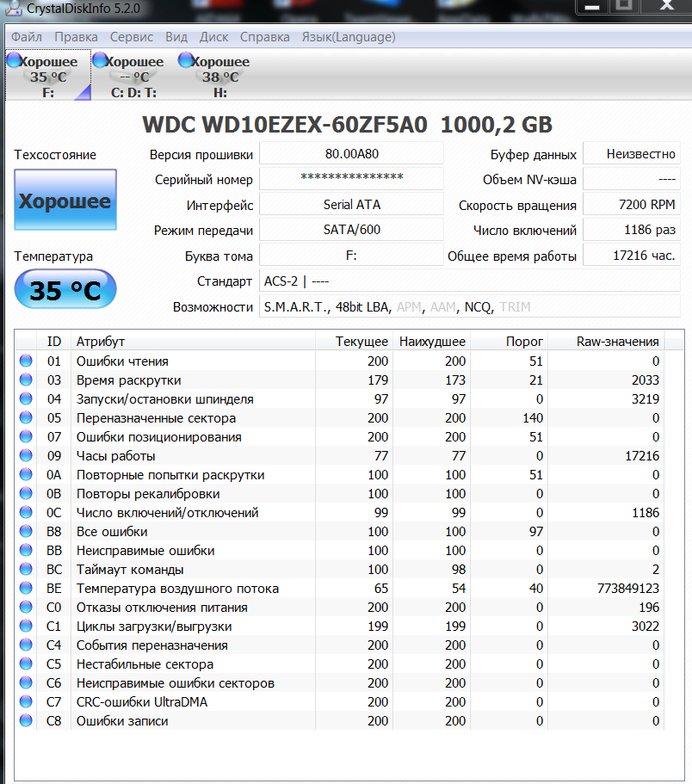
Task: Click the status orb of row 09 Часы работы
Action: coord(26,455)
